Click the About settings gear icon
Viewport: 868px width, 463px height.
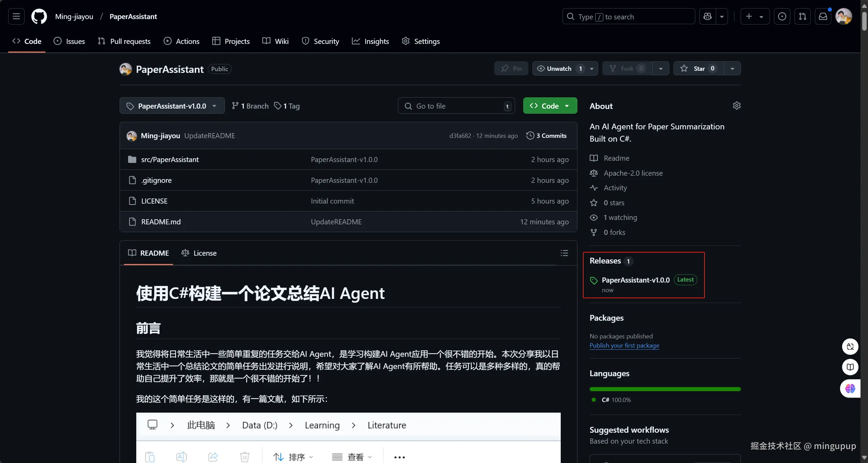(x=737, y=106)
